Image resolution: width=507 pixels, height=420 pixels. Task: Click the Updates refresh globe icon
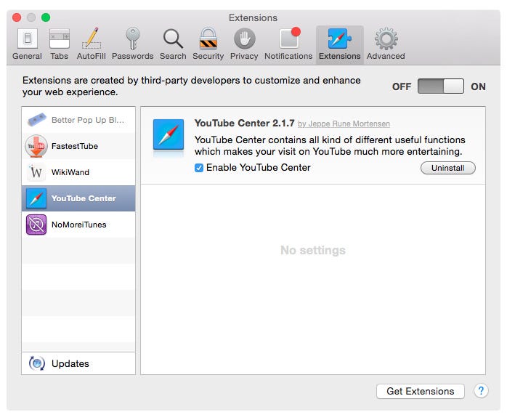point(37,363)
